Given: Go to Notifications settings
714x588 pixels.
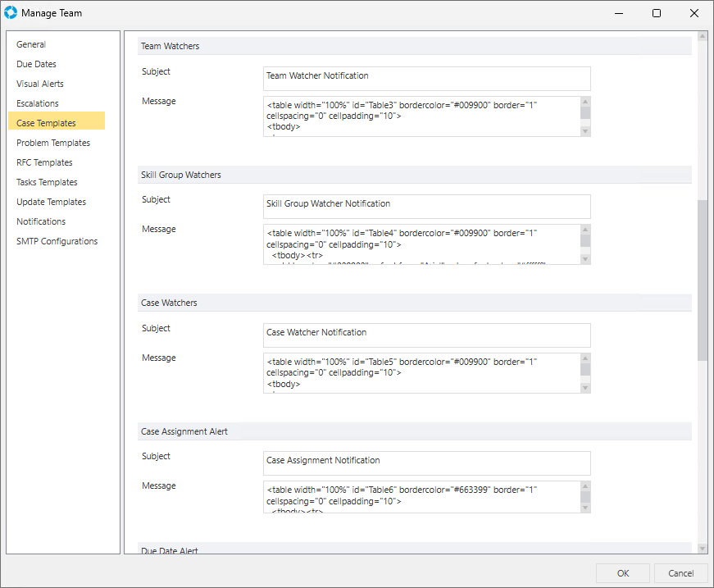Looking at the screenshot, I should (41, 221).
